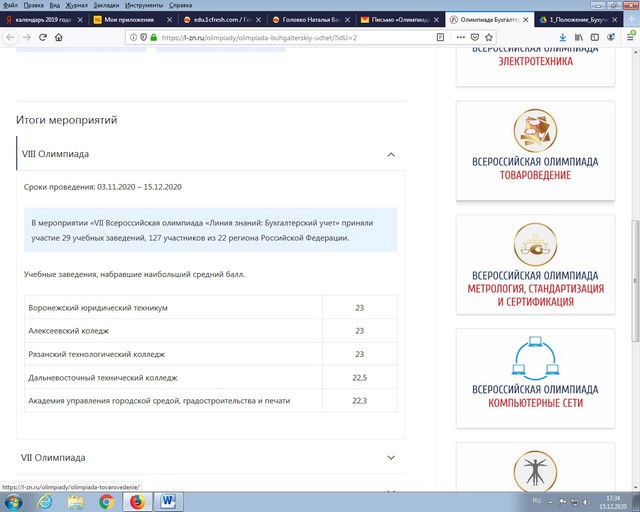
Task: Open the Vitruvian man olympiad emblem
Action: coord(535,470)
